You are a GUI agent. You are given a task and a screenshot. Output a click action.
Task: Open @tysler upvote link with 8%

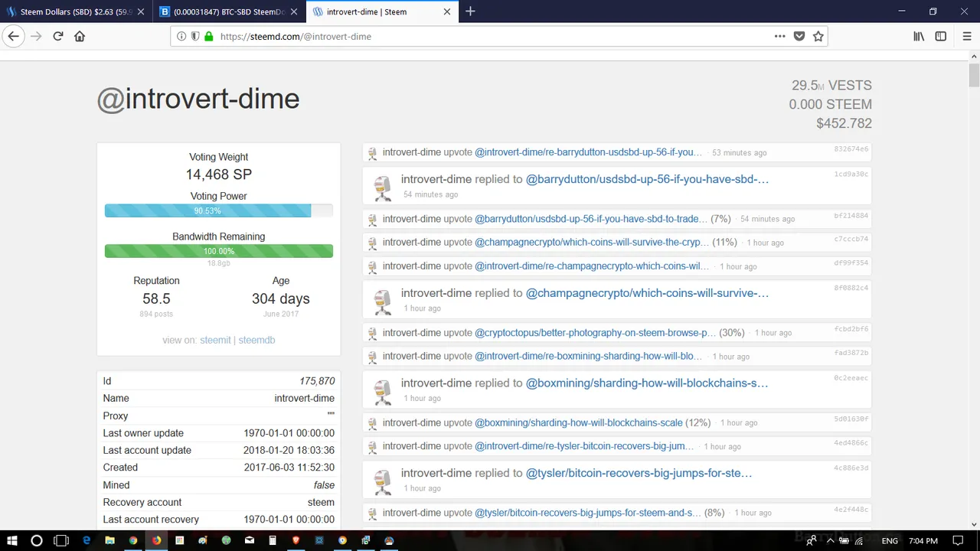(588, 513)
